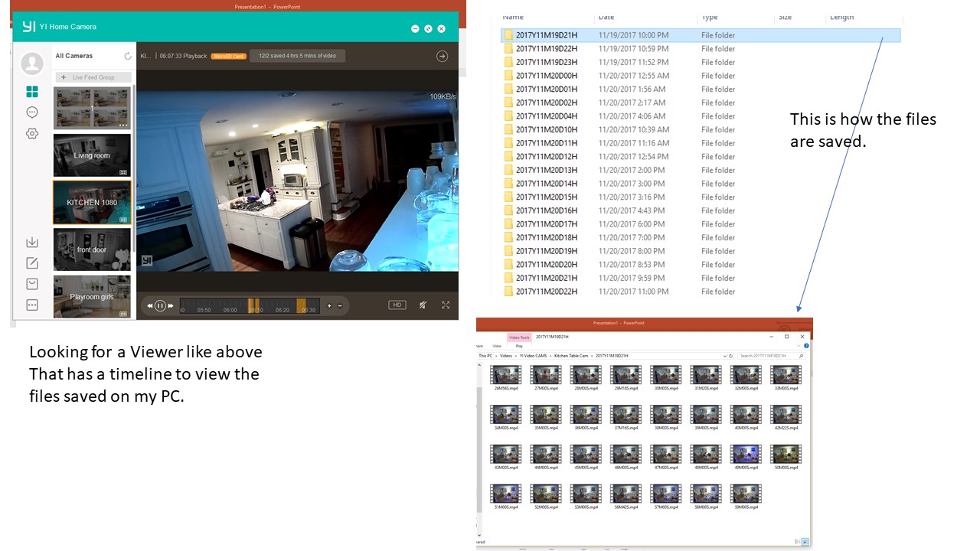Click the folder icon beside 2017Y11M20D01H

tap(508, 90)
